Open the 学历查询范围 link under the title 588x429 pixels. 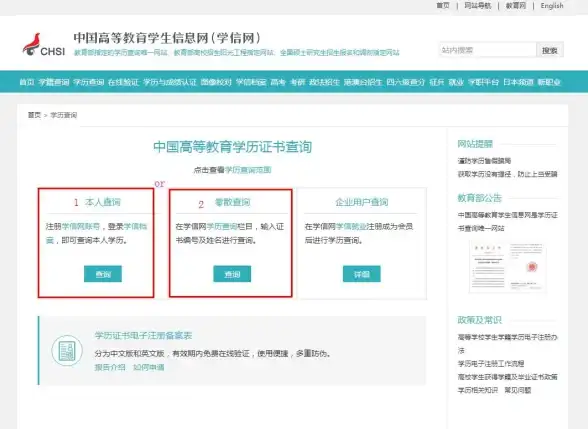(x=248, y=170)
